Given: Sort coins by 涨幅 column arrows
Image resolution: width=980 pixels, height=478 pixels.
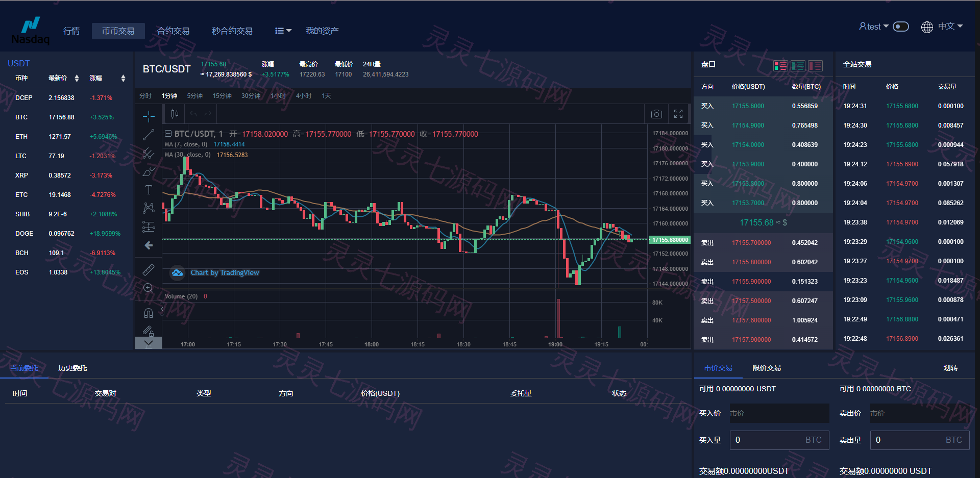Looking at the screenshot, I should [123, 78].
